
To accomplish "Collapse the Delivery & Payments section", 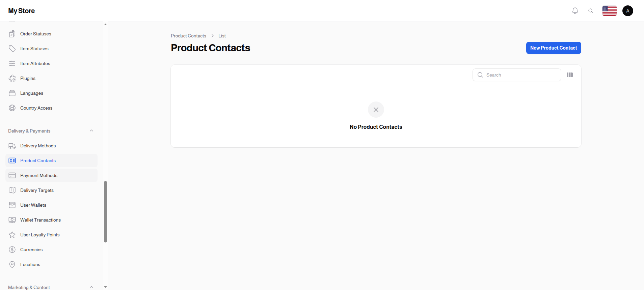I will [x=91, y=131].
